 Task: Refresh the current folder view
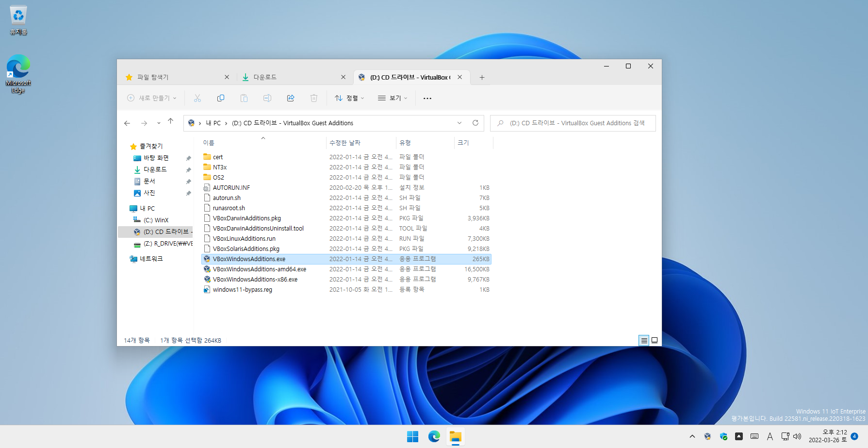(475, 123)
